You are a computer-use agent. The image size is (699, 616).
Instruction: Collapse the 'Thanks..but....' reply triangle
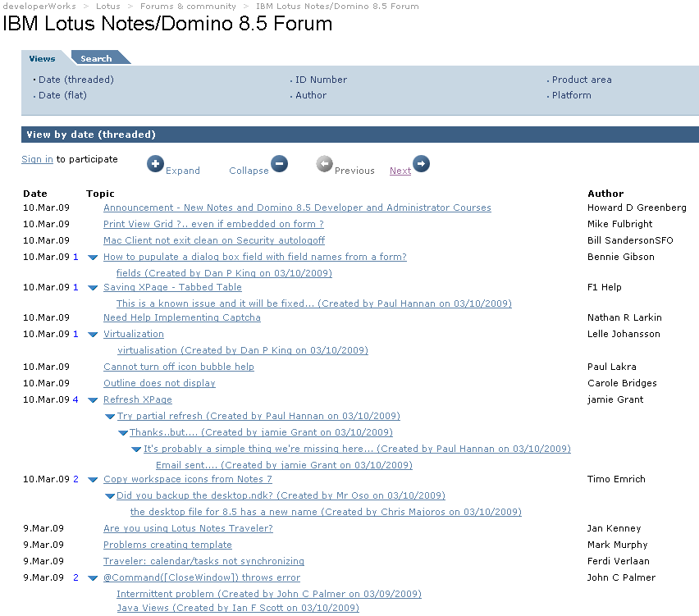[123, 433]
